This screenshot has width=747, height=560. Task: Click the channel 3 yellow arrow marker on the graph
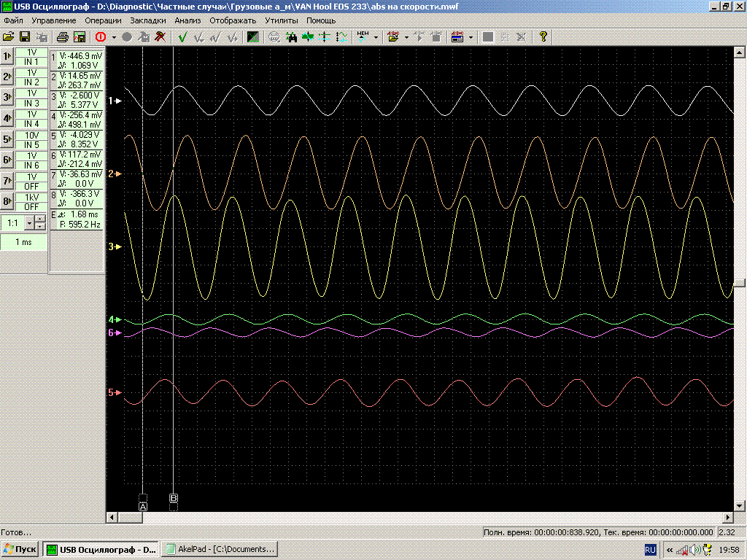[115, 246]
